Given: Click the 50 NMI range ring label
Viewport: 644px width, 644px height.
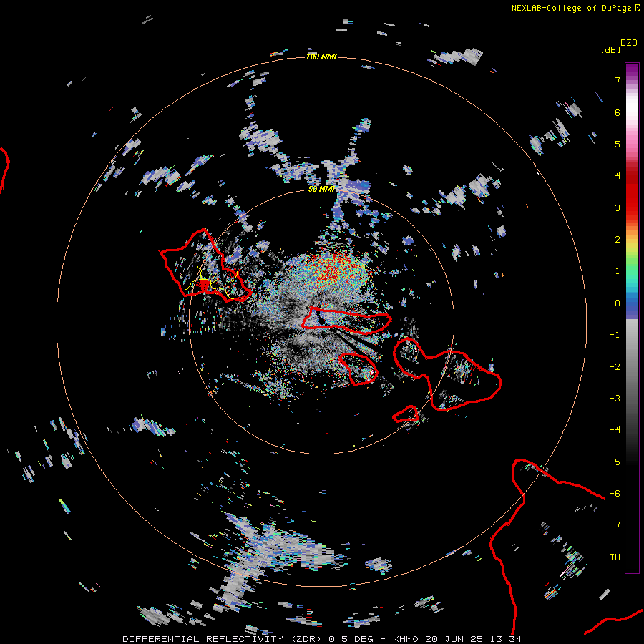Looking at the screenshot, I should 321,189.
